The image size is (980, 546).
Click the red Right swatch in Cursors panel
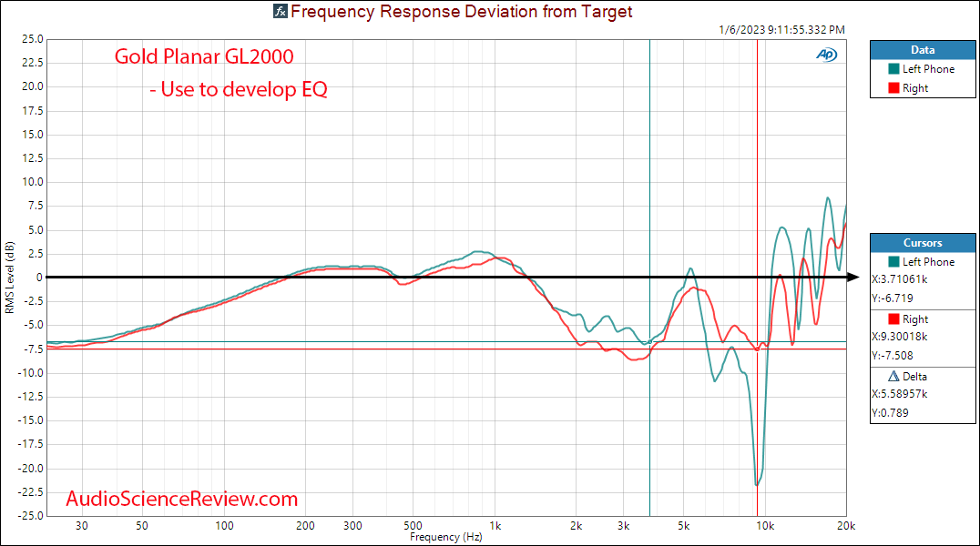893,319
